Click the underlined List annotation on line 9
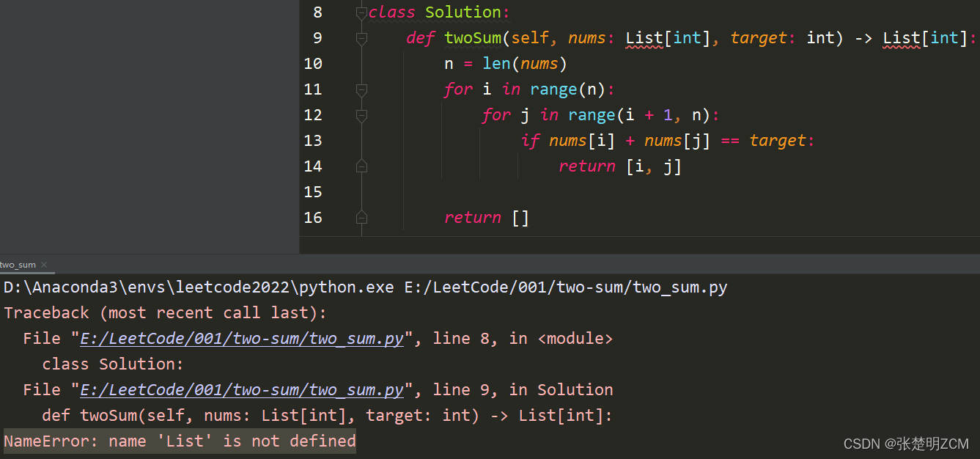980x459 pixels. [x=643, y=37]
